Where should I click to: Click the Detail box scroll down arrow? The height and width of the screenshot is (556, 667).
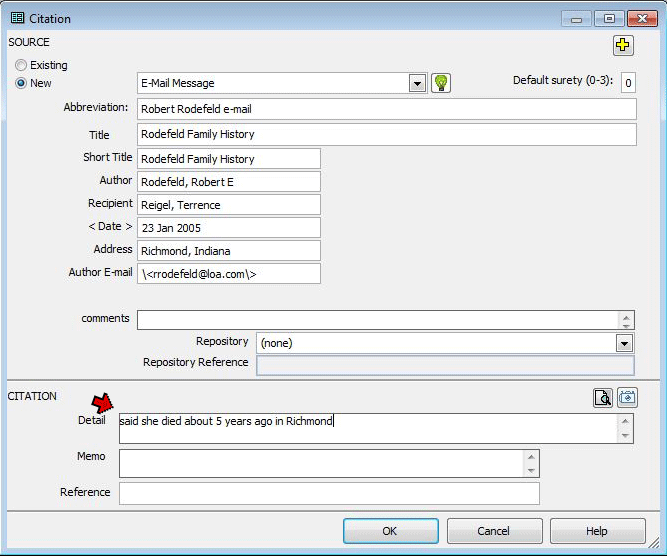625,436
